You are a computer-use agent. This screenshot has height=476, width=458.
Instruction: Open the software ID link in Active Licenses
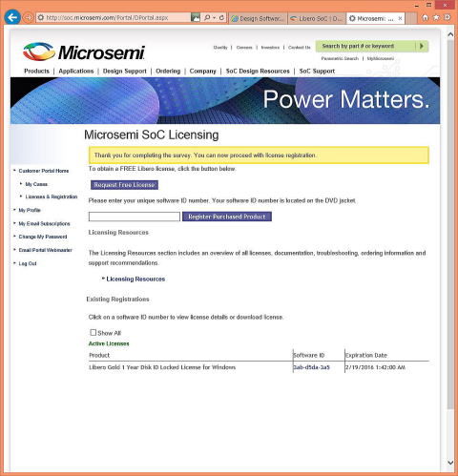tap(311, 367)
